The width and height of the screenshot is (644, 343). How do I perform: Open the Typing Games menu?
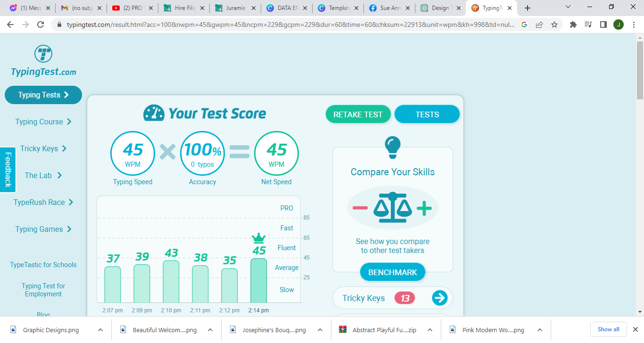tap(43, 229)
